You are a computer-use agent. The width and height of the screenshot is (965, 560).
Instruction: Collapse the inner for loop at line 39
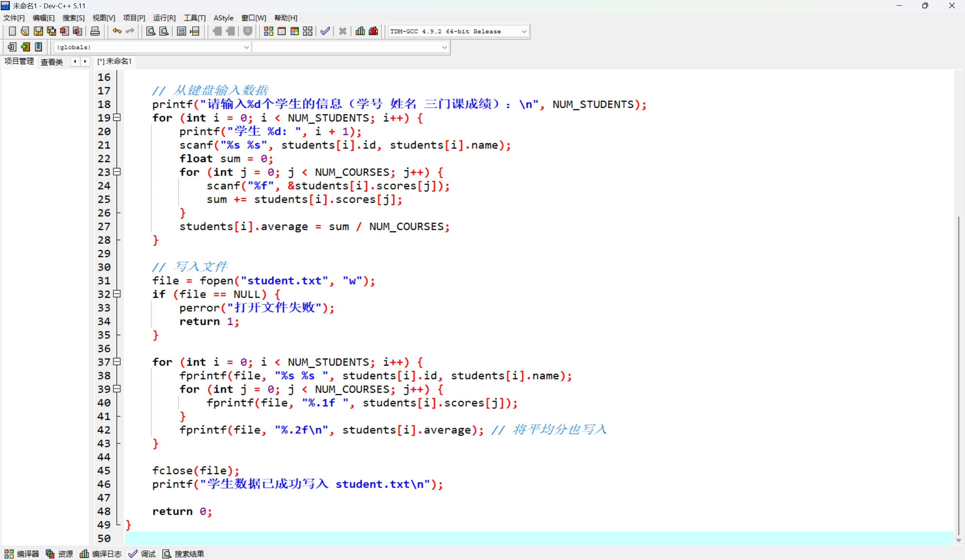pos(118,389)
